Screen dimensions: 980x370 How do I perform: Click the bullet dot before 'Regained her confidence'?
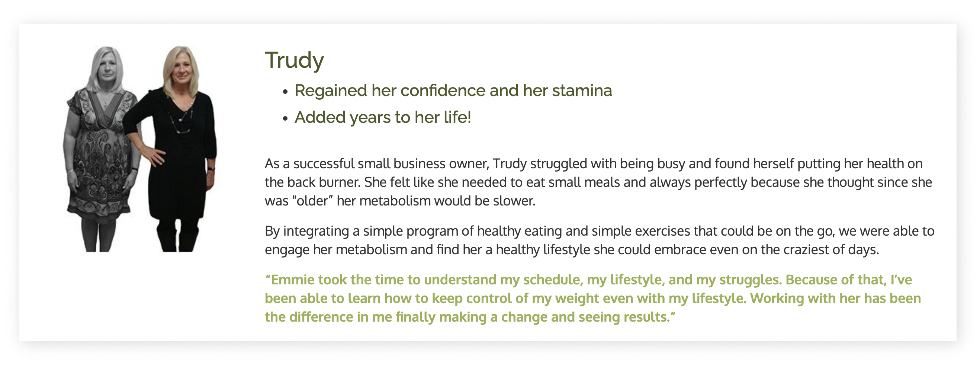click(x=285, y=92)
